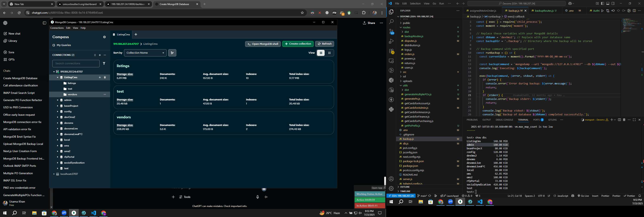644x217 pixels.
Task: Switch to backupRoutes.js editor tab
Action: [x=544, y=11]
